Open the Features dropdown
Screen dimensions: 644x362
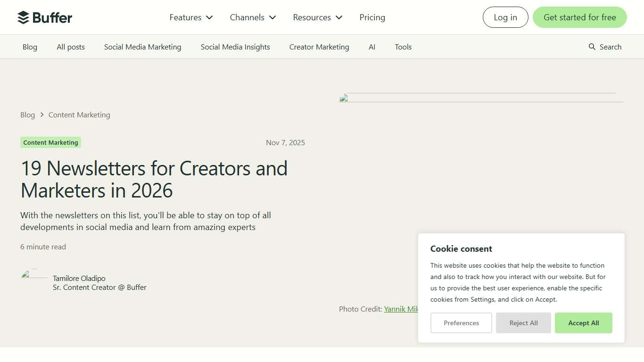pyautogui.click(x=190, y=17)
